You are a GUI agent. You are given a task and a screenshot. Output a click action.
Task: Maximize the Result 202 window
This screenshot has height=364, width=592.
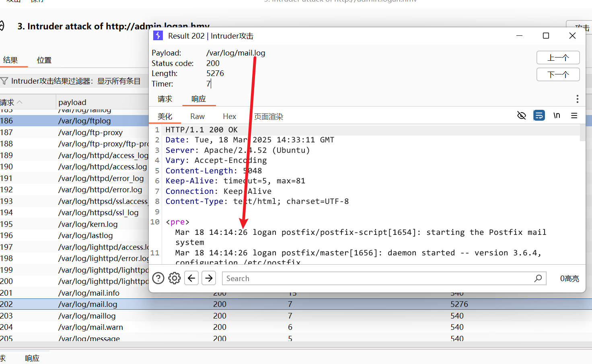tap(546, 36)
